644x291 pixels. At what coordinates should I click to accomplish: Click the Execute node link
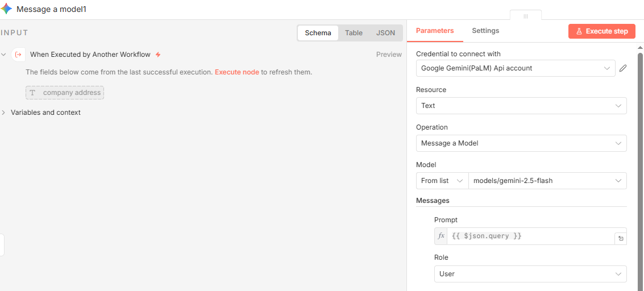tap(236, 72)
